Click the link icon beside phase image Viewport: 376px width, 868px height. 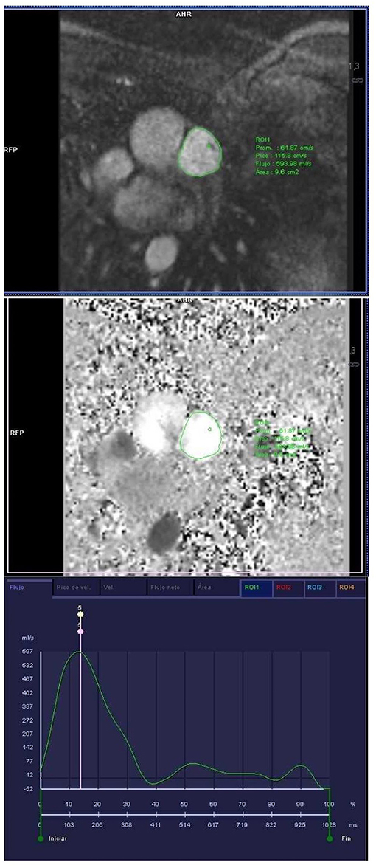pyautogui.click(x=355, y=364)
